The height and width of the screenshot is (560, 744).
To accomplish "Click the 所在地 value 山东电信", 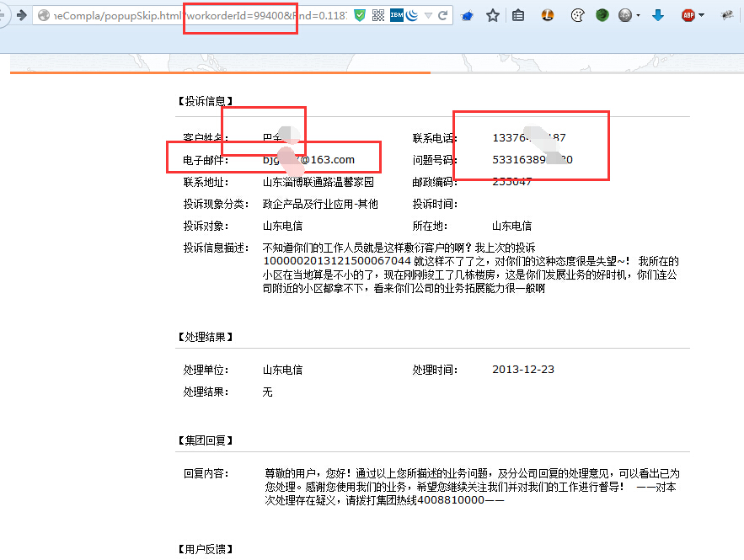I will (512, 226).
